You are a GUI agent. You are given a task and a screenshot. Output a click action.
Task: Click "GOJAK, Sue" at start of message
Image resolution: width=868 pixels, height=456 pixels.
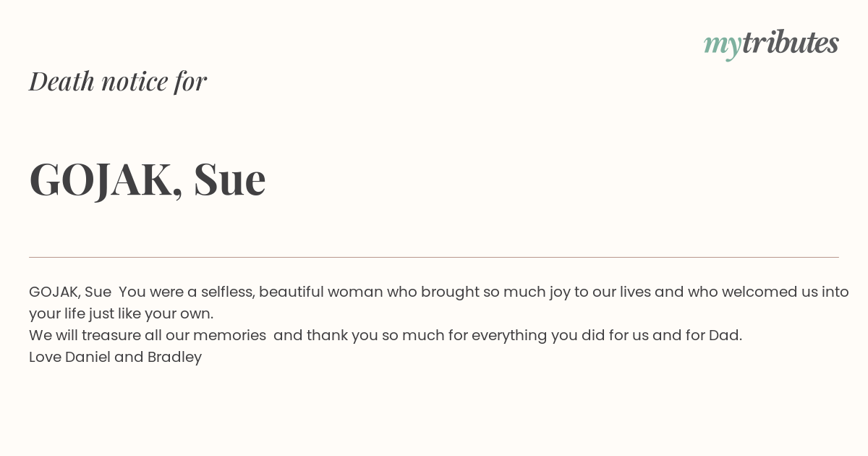click(x=70, y=292)
